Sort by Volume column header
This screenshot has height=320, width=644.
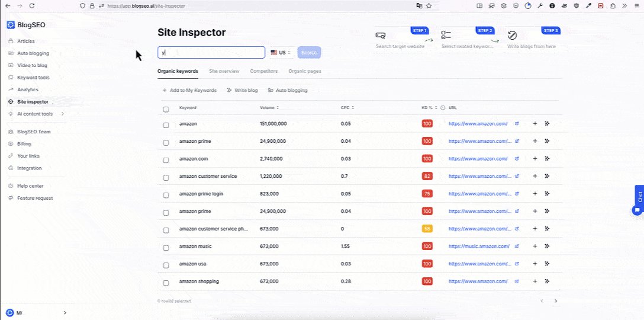[269, 108]
